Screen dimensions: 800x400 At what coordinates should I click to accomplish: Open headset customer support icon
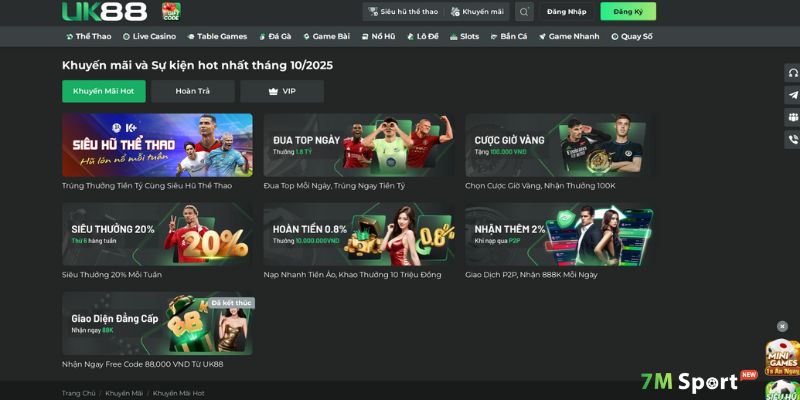(x=793, y=73)
